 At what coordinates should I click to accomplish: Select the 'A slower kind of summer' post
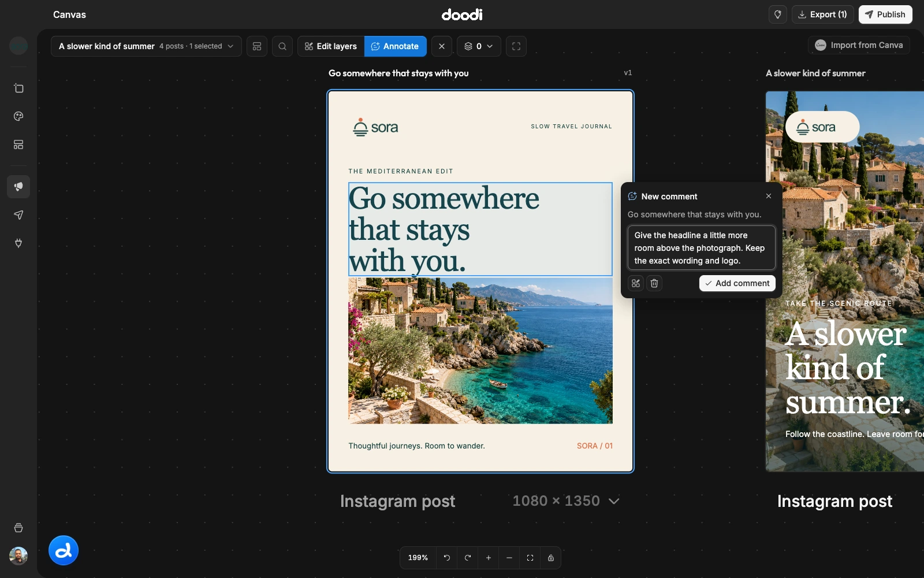[845, 281]
